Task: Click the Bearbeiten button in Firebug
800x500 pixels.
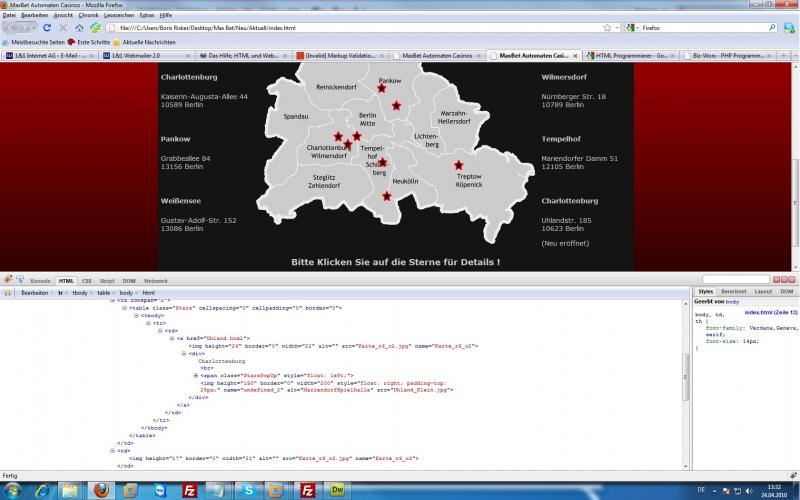Action: coord(35,293)
